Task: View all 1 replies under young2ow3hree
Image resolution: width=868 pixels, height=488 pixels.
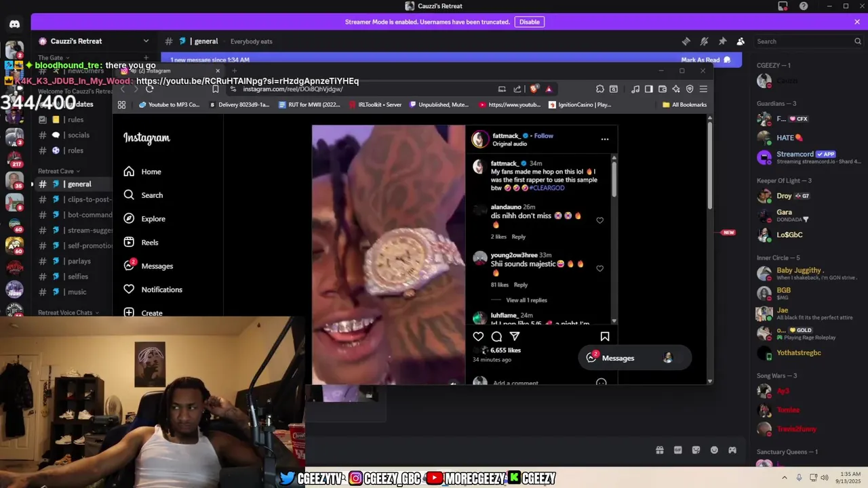Action: coord(526,300)
